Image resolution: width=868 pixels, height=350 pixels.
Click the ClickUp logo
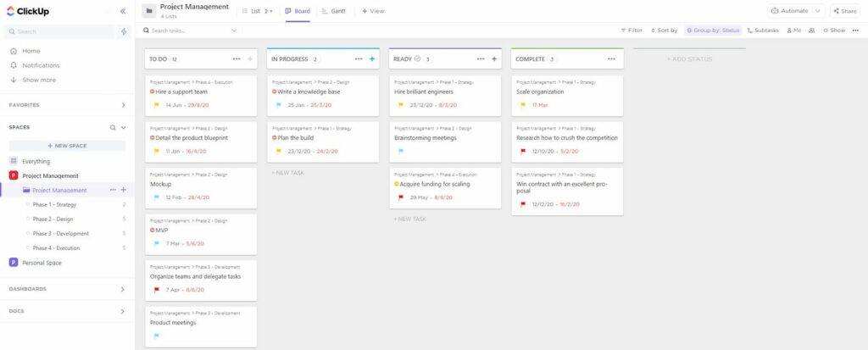(x=28, y=11)
